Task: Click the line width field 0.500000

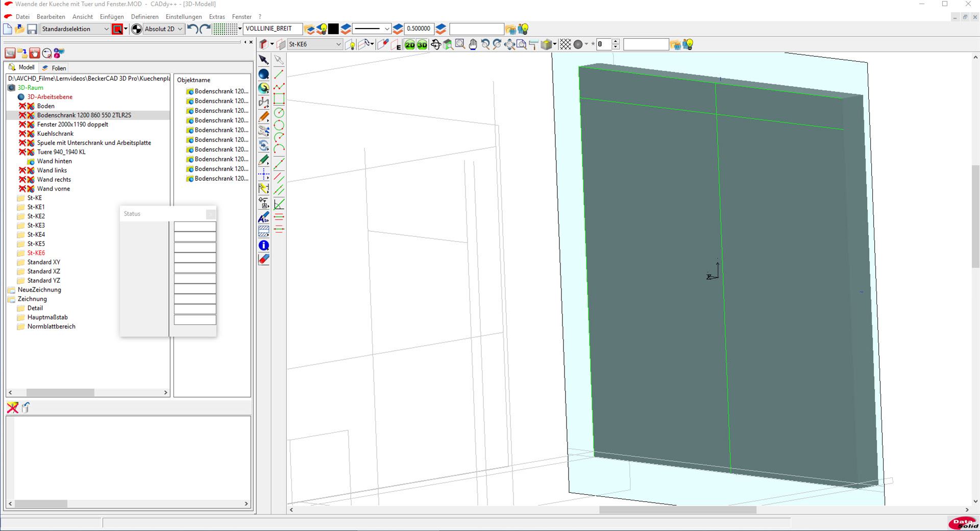Action: tap(419, 29)
